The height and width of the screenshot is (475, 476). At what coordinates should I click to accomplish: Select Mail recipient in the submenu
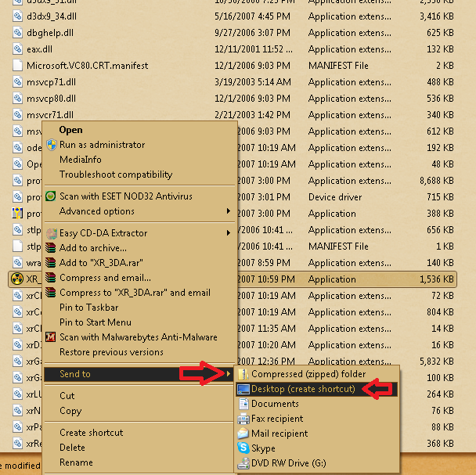279,434
